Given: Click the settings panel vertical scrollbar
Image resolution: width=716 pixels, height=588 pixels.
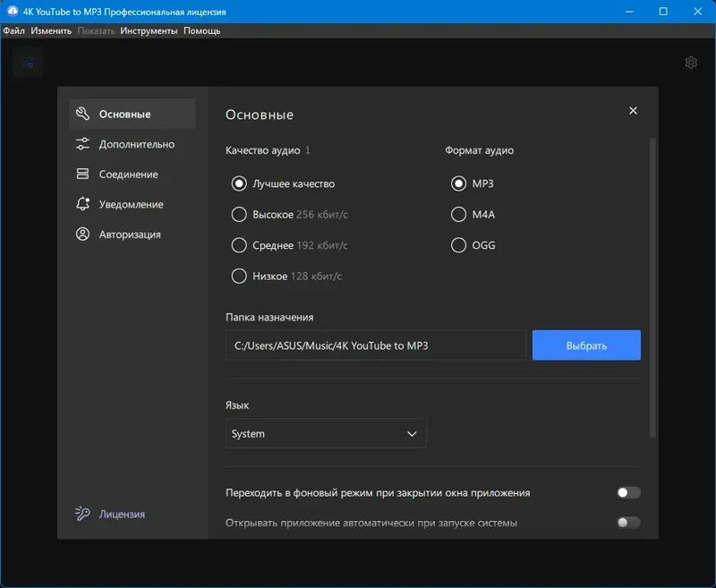Looking at the screenshot, I should [x=652, y=287].
